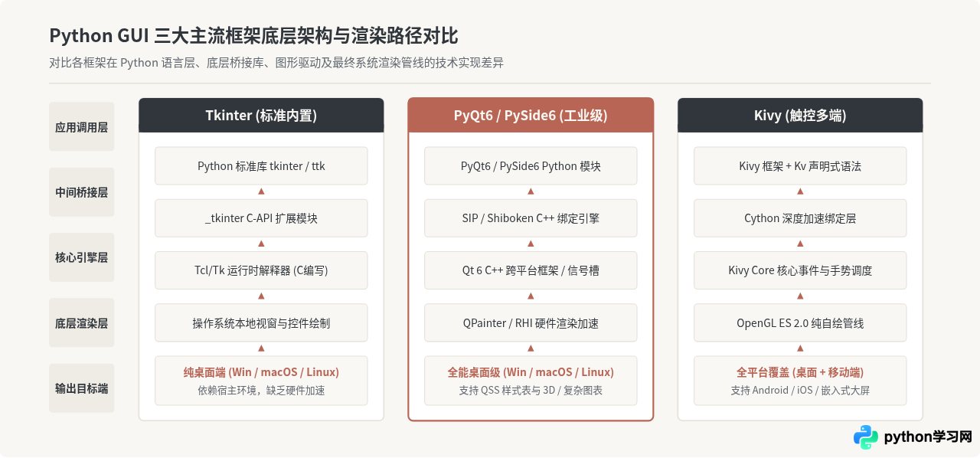Click the subtitle 对比各框架在 Python 语言层
The image size is (980, 458).
tap(276, 63)
